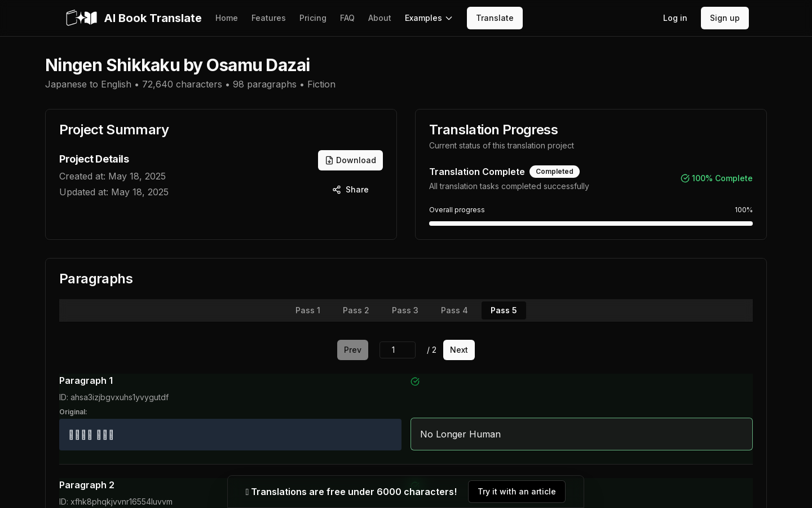Click the Download button
This screenshot has width=812, height=508.
point(350,160)
